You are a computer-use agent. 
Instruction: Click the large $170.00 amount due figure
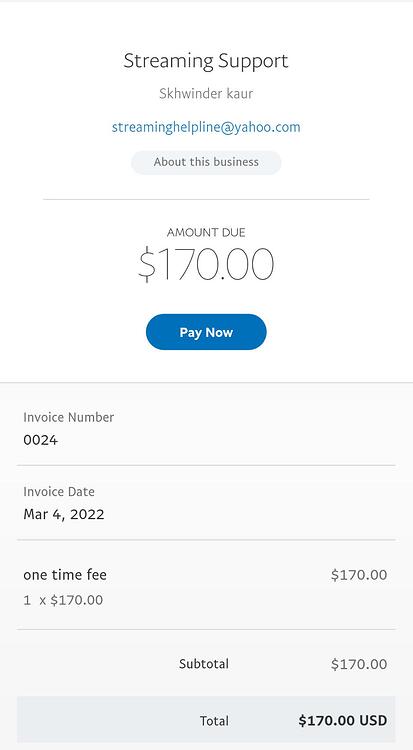(x=206, y=265)
